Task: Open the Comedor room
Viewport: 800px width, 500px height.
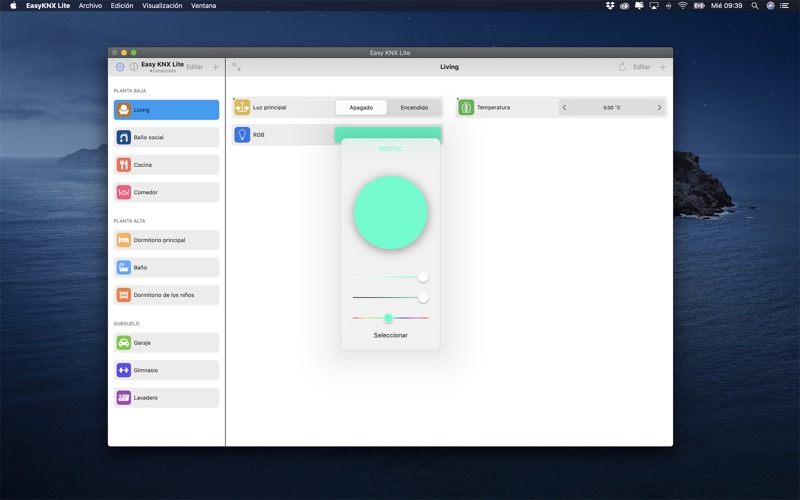Action: 166,192
